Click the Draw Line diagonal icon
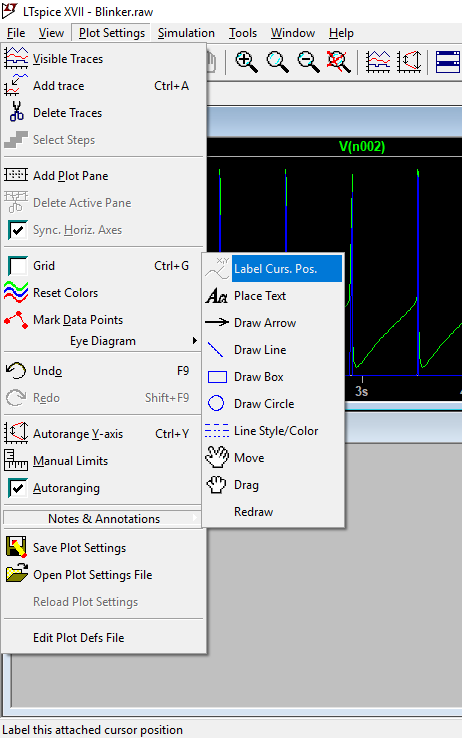Viewport: 462px width, 738px height. point(215,350)
